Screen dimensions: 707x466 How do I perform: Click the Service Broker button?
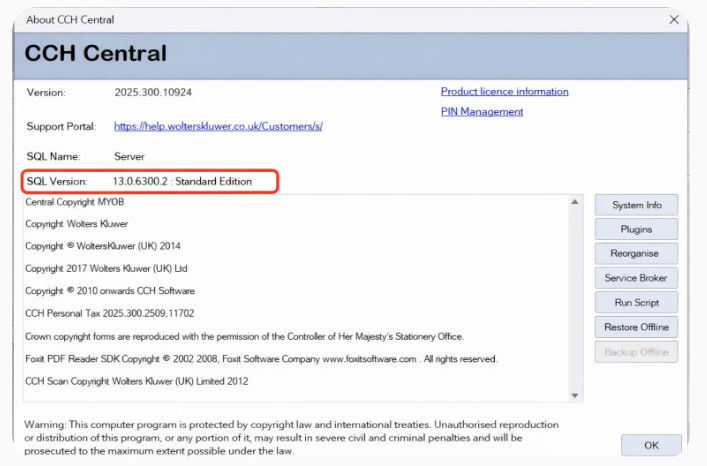click(x=636, y=278)
